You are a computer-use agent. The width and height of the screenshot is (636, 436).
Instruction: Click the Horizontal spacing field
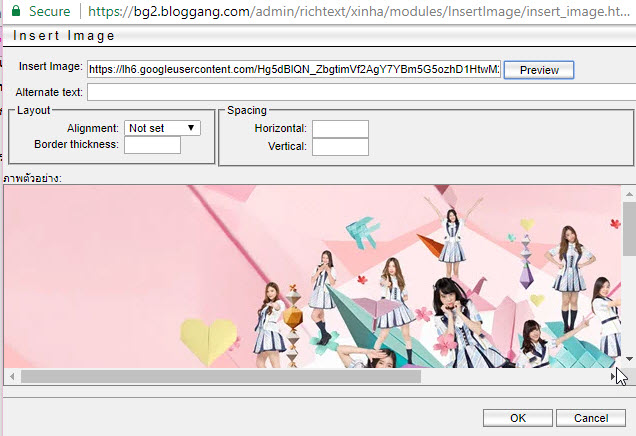(x=340, y=129)
